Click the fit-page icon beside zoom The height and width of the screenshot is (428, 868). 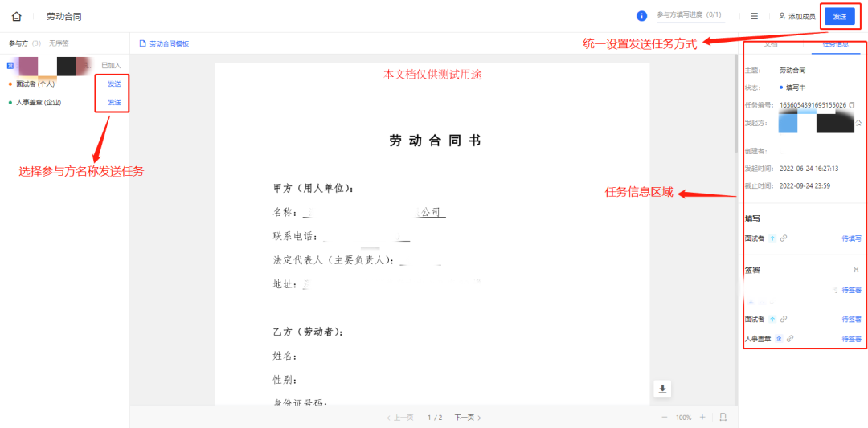pyautogui.click(x=723, y=417)
